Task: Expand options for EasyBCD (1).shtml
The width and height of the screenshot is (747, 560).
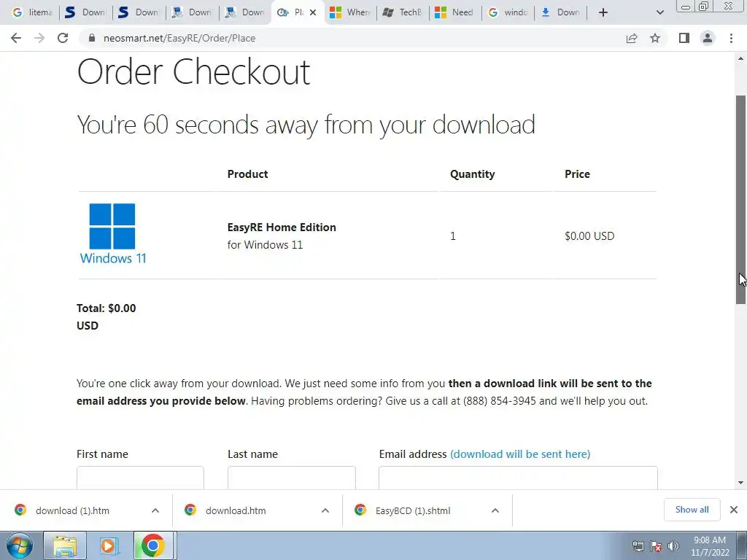Action: 495,510
